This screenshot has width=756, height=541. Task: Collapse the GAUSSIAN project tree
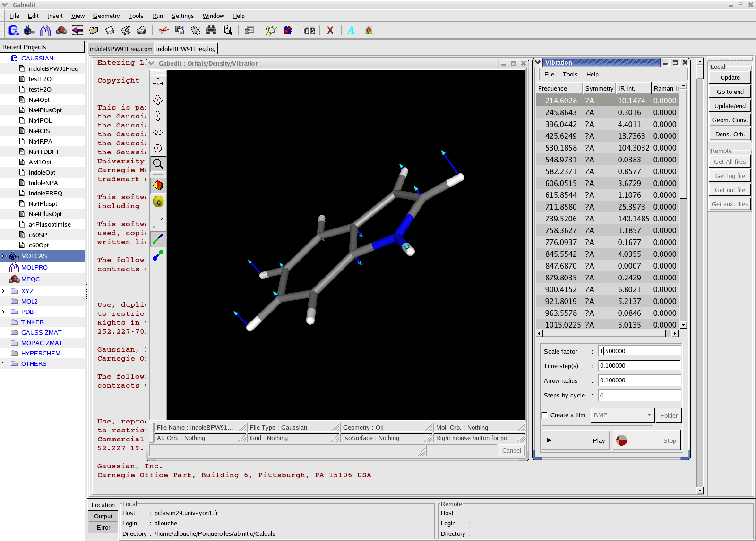coord(3,58)
